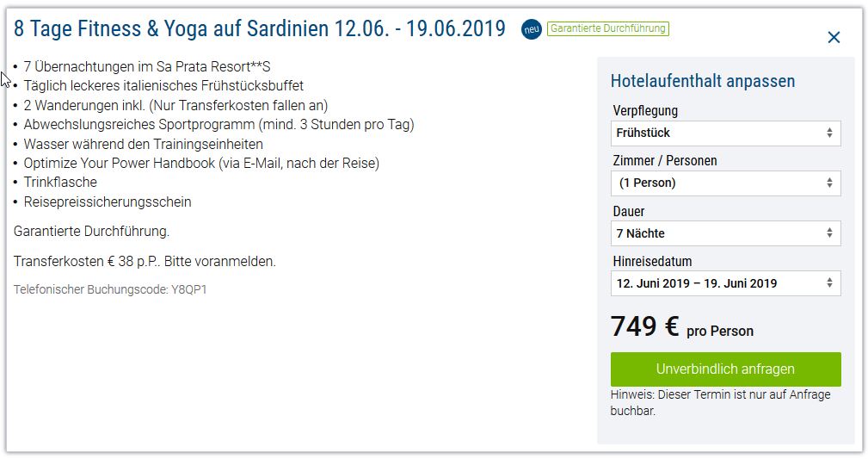Open the Hinreisedatum date range dropdown

[x=725, y=283]
